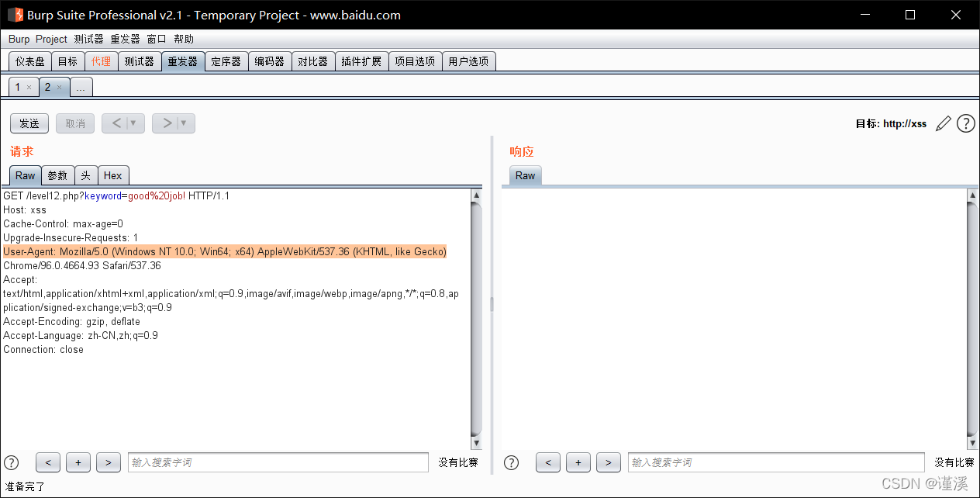Click the 目标: http://xss target label

pyautogui.click(x=891, y=123)
